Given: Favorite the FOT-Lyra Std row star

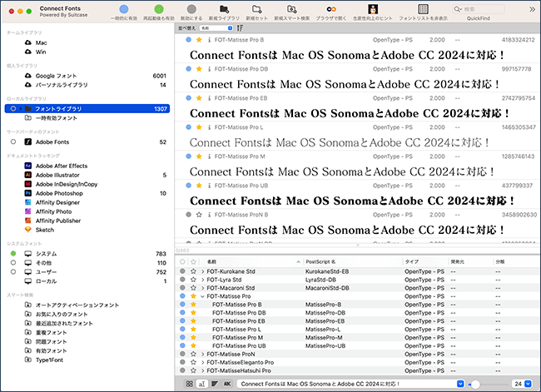Looking at the screenshot, I should (193, 280).
